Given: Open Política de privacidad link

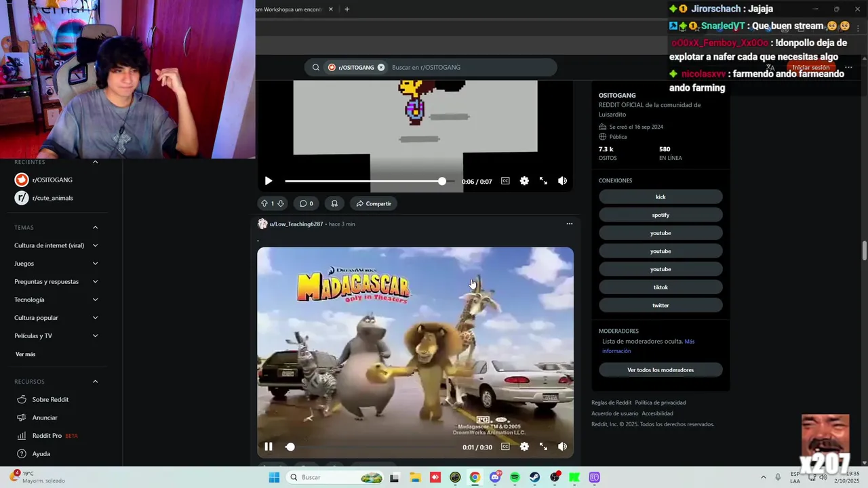Looking at the screenshot, I should (x=660, y=403).
